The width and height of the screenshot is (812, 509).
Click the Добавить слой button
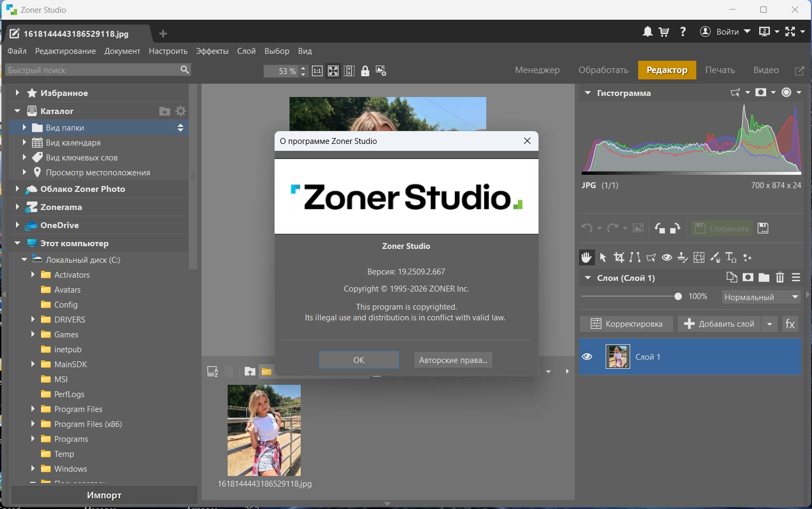click(x=720, y=324)
